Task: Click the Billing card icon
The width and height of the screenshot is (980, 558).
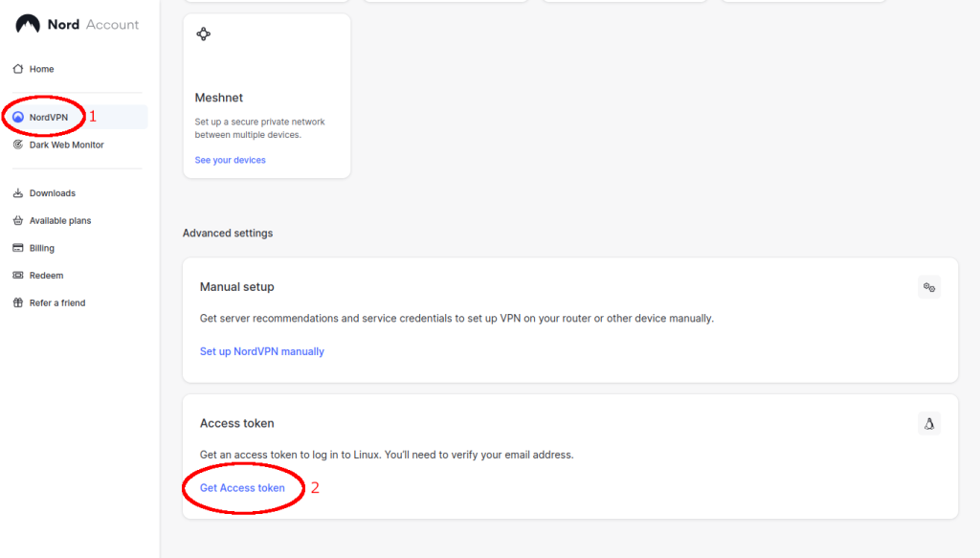Action: [x=16, y=247]
